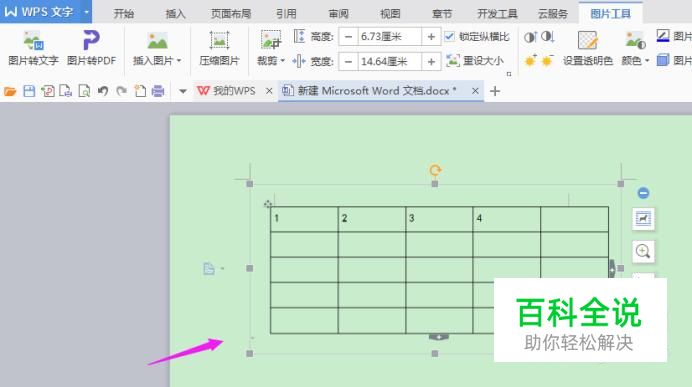Image resolution: width=692 pixels, height=387 pixels.
Task: Click the open folder icon
Action: (10, 91)
